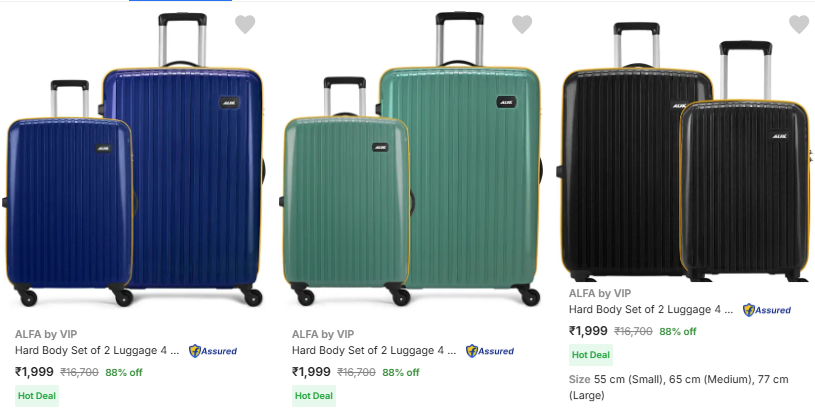The height and width of the screenshot is (411, 815).
Task: Click Hot Deal tag under blue luggage
Action: [37, 395]
